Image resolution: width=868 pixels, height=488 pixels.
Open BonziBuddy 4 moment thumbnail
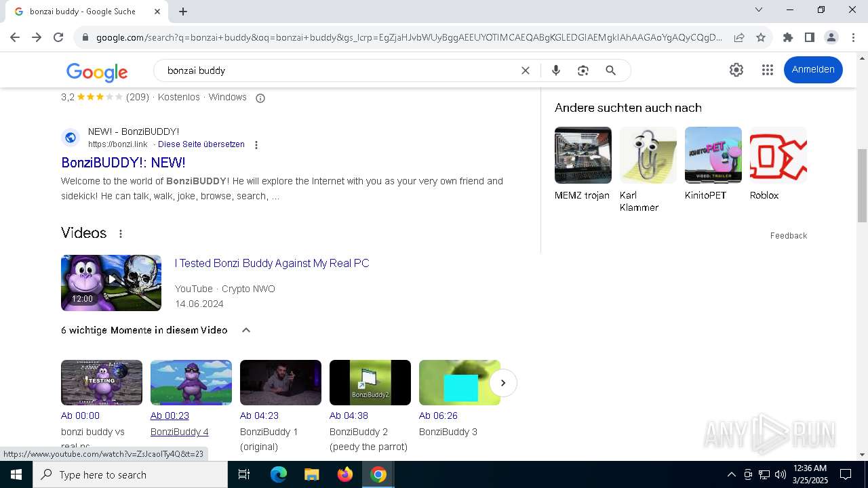pyautogui.click(x=191, y=382)
